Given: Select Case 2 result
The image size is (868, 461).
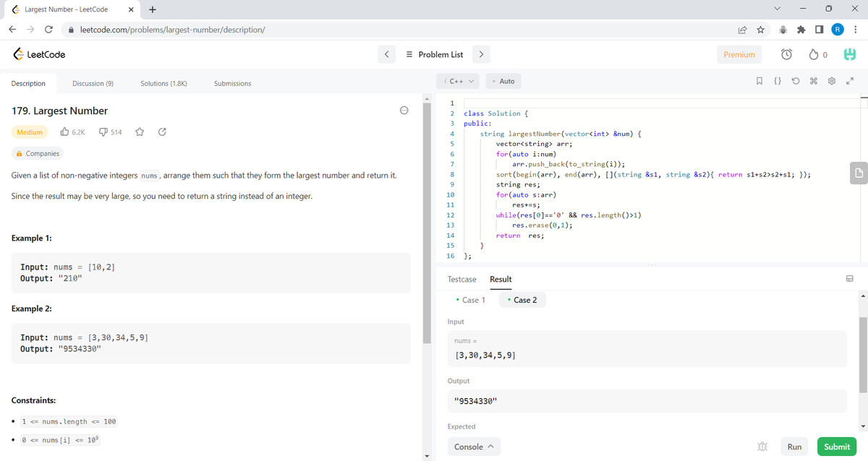Looking at the screenshot, I should (x=522, y=300).
